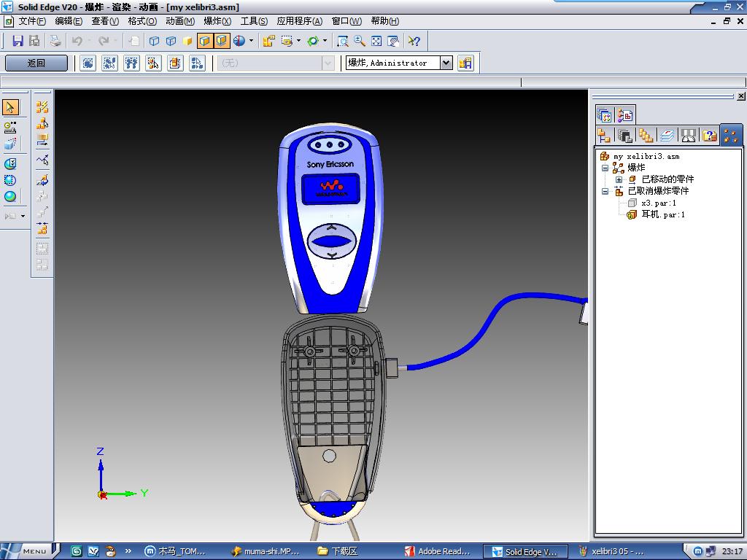
Task: Select the x3.par:1 tree item
Action: click(659, 203)
